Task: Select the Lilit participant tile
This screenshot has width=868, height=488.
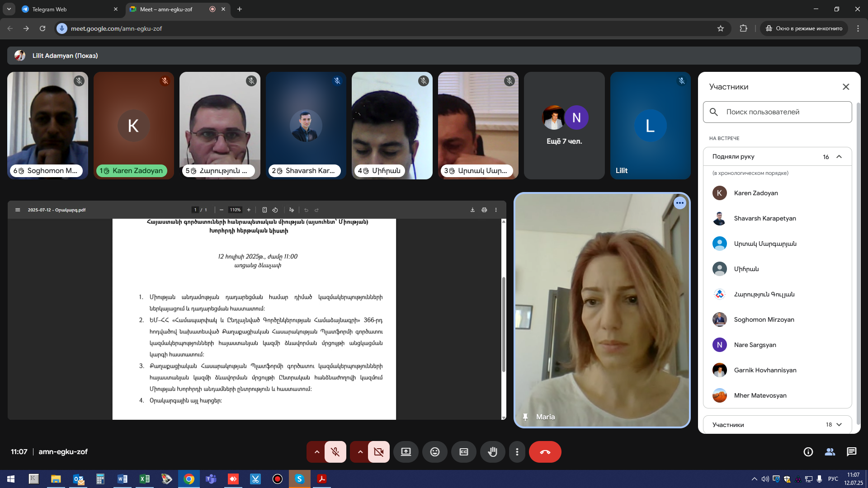Action: [x=651, y=126]
